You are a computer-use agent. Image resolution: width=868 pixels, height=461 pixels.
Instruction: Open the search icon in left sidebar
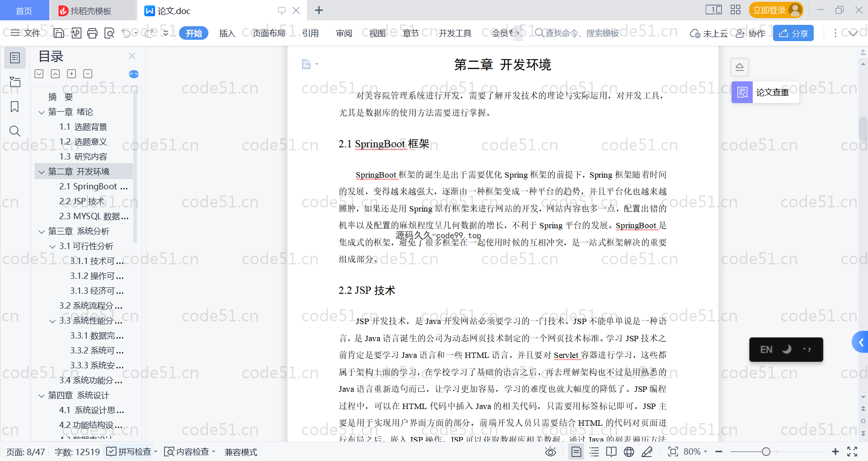click(15, 131)
